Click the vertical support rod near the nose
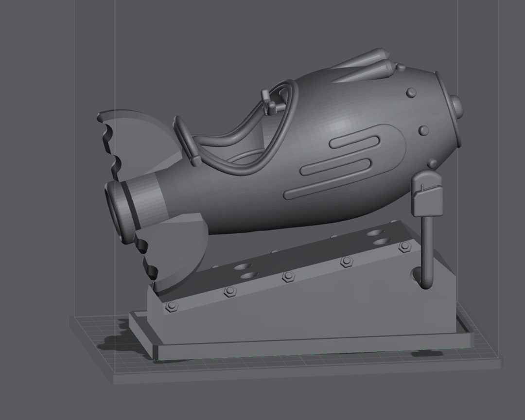This screenshot has height=420, width=525. point(426,248)
